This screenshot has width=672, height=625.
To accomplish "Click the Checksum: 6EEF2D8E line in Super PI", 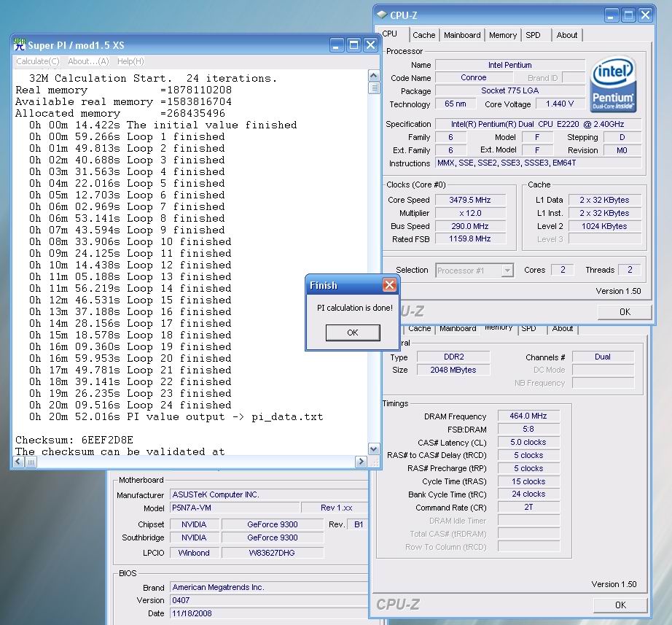I will [x=74, y=440].
